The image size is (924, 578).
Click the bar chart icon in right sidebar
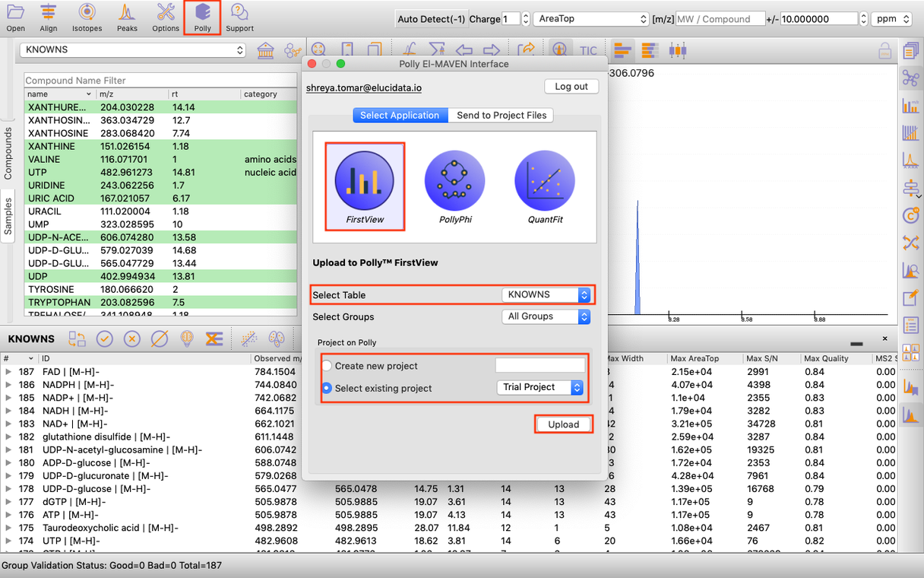tap(910, 105)
